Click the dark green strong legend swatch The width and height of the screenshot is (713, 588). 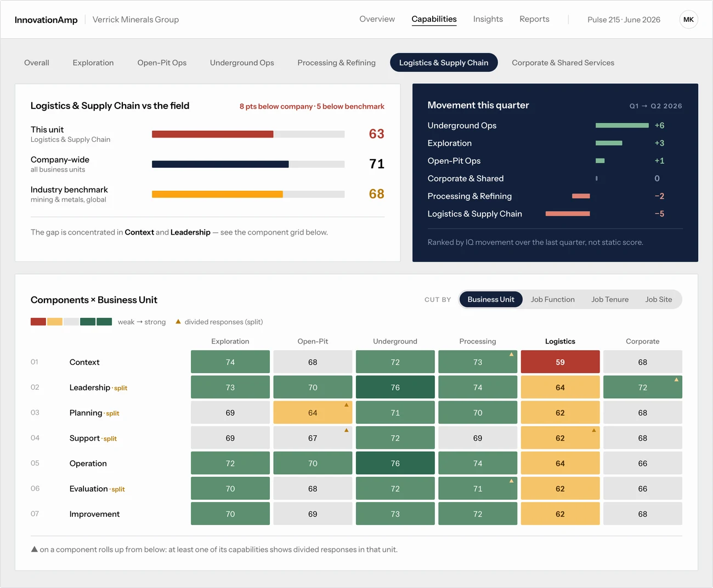tap(104, 322)
